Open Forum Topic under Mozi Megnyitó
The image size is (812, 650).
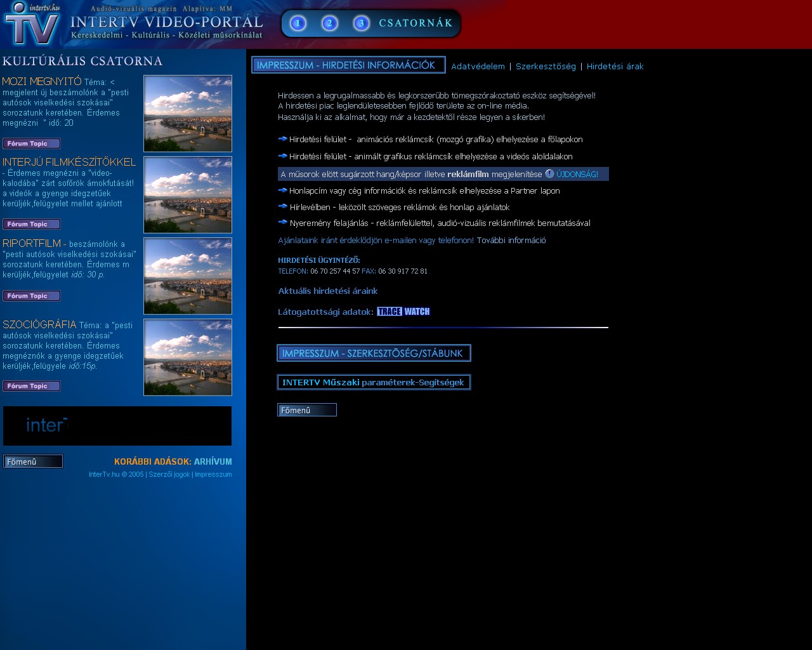(32, 143)
